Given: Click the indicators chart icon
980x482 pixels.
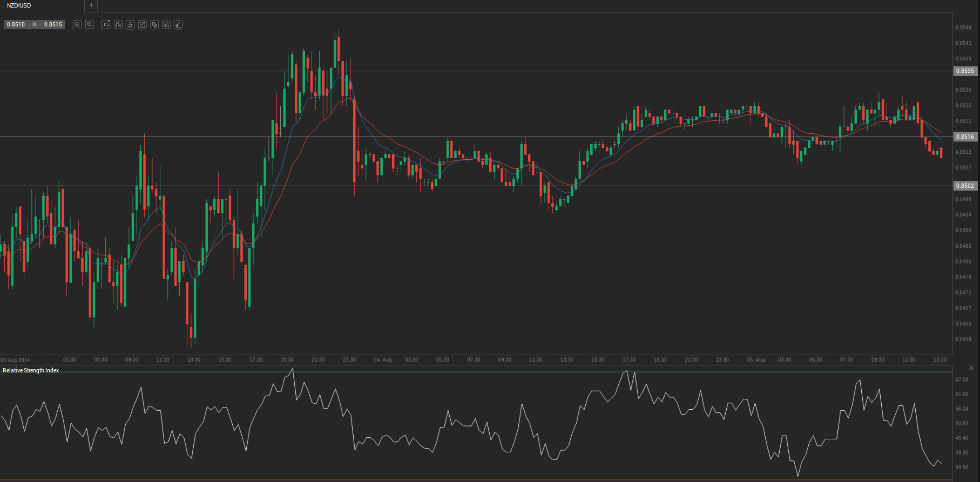Looking at the screenshot, I should pyautogui.click(x=143, y=25).
